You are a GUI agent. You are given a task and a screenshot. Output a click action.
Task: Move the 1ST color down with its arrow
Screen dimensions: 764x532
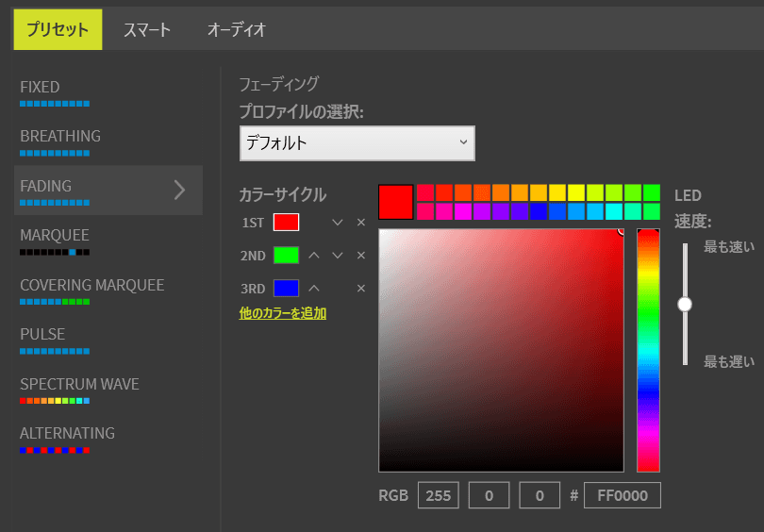click(x=337, y=223)
